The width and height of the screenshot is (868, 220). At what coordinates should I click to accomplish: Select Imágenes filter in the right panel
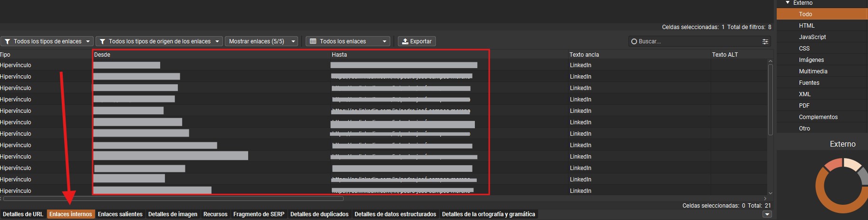(x=811, y=60)
